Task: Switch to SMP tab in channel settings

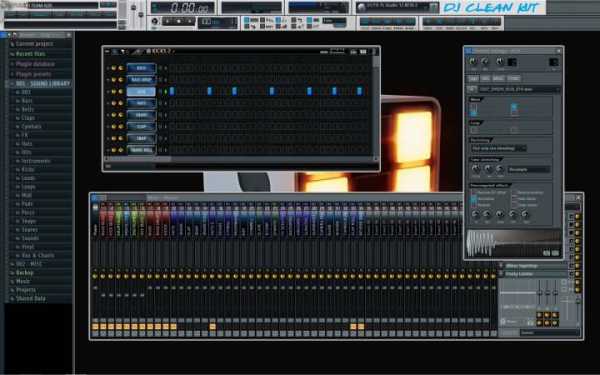Action: coord(474,78)
